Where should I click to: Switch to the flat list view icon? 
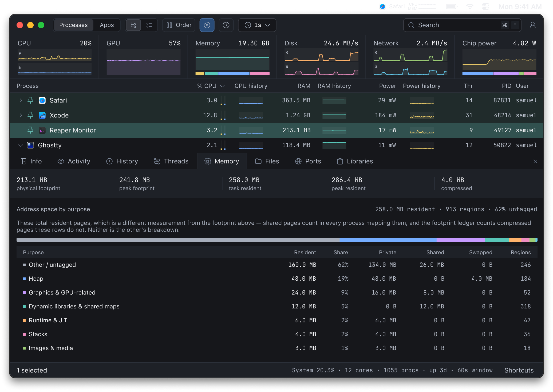[149, 25]
